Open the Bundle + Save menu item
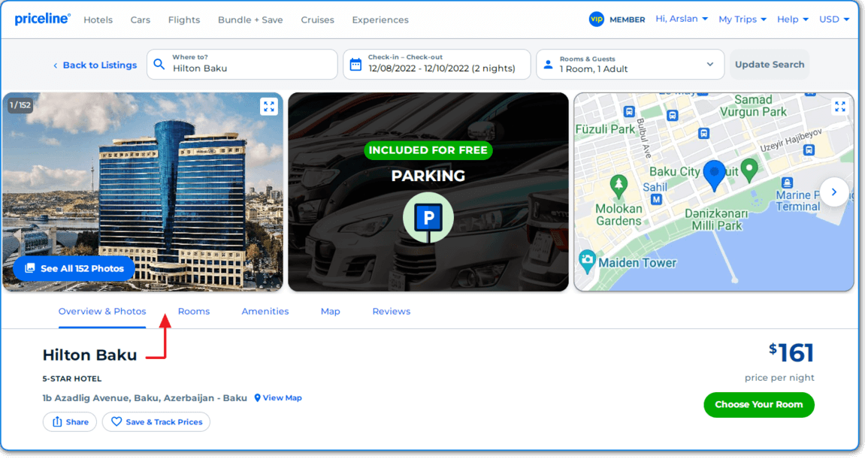 coord(250,20)
